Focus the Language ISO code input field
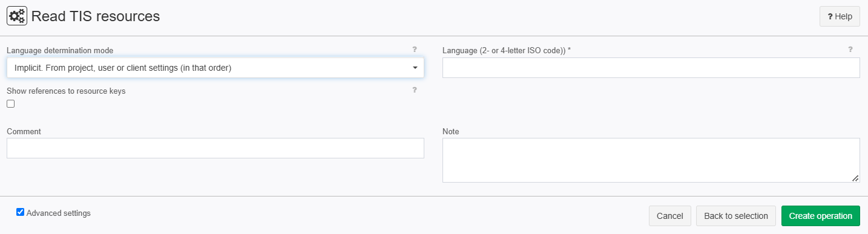The image size is (868, 234). pyautogui.click(x=651, y=68)
